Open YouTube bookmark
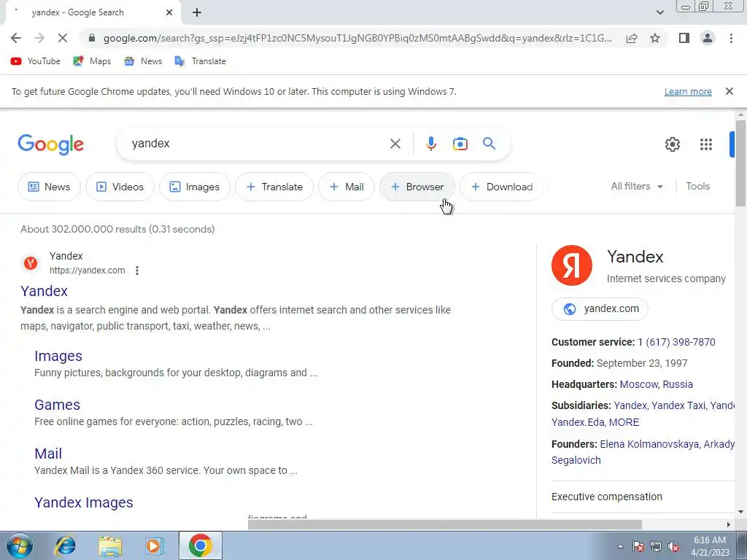Image resolution: width=747 pixels, height=560 pixels. pyautogui.click(x=36, y=61)
